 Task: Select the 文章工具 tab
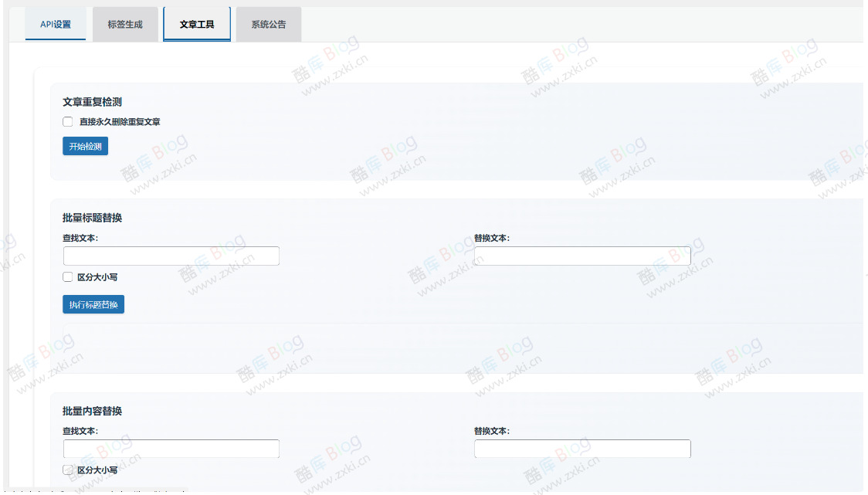196,24
